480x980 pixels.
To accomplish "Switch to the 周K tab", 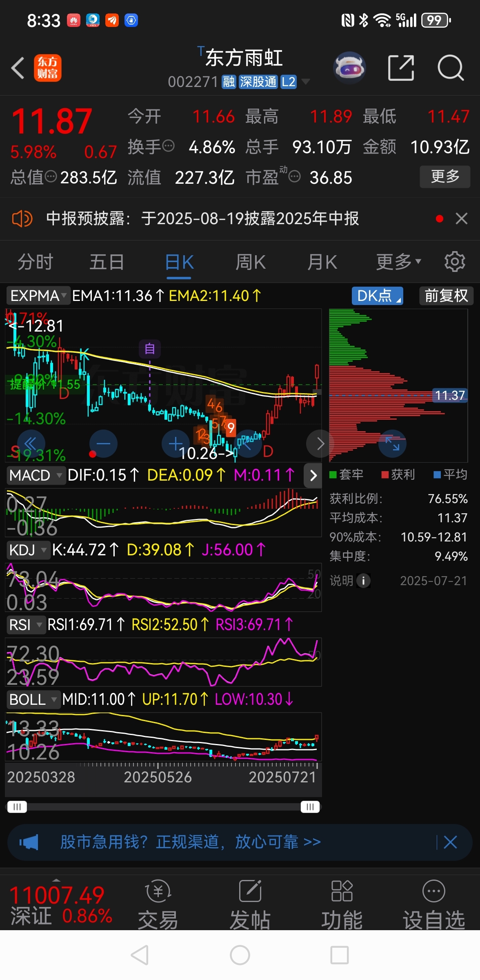I will (x=251, y=262).
